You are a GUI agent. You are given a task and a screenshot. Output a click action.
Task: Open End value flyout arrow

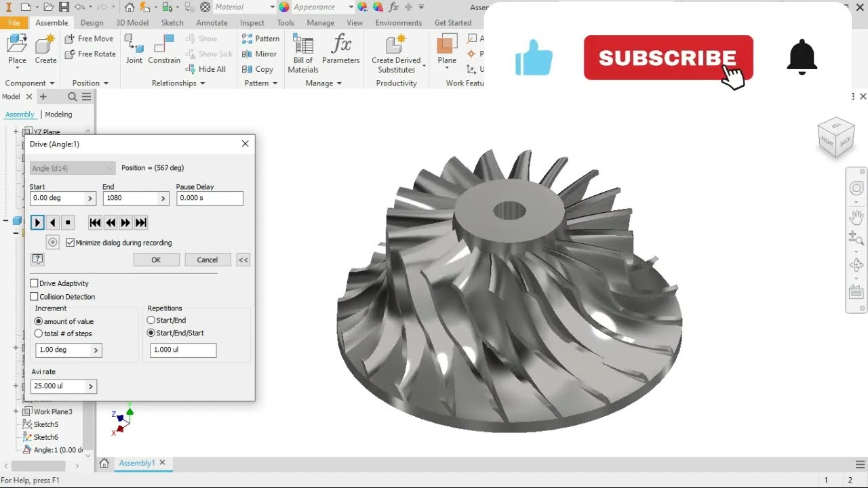click(163, 199)
